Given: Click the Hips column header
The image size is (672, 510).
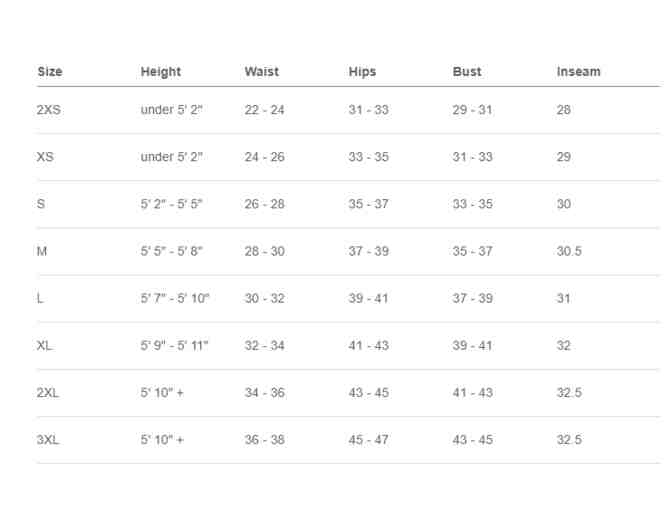Looking at the screenshot, I should tap(363, 72).
